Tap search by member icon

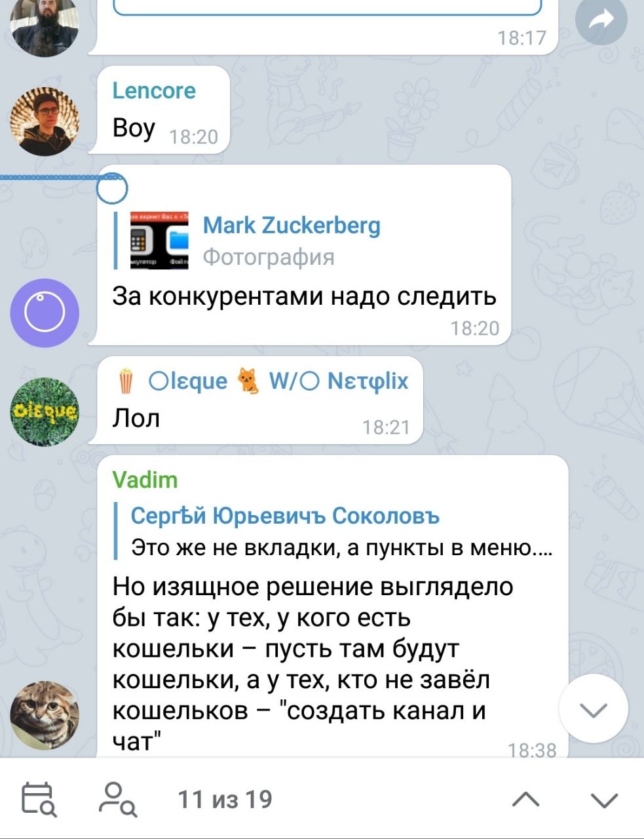(117, 799)
